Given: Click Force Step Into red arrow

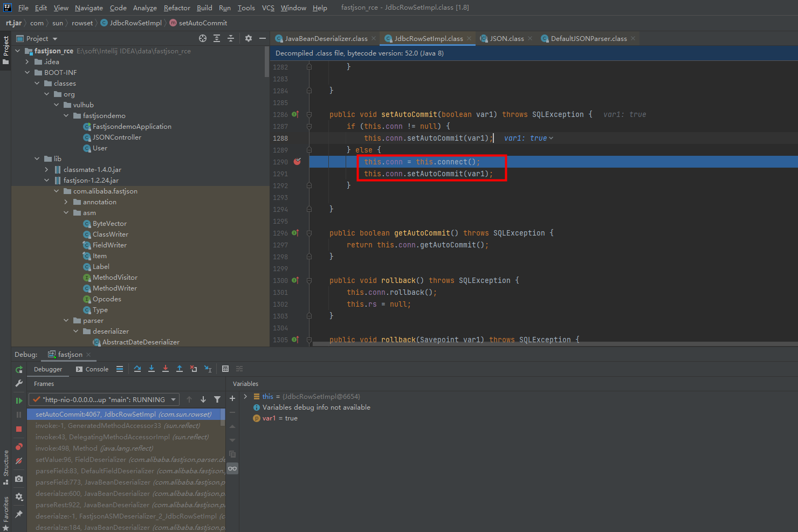Looking at the screenshot, I should [x=166, y=369].
